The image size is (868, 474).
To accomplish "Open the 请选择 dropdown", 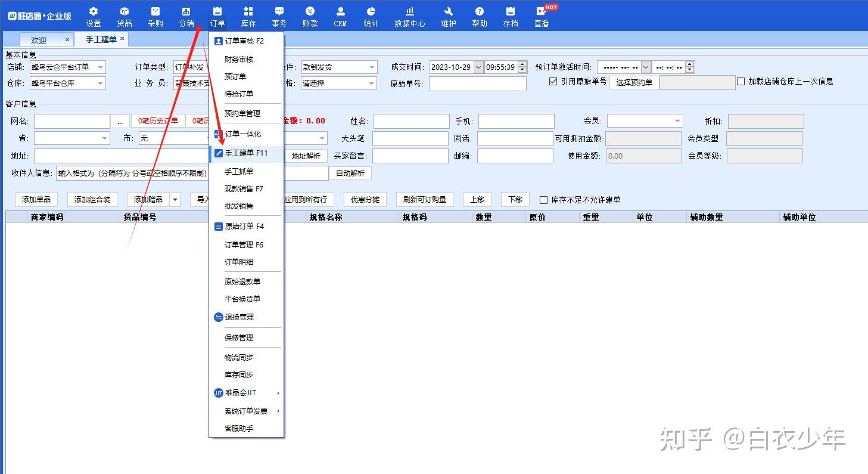I will click(372, 83).
